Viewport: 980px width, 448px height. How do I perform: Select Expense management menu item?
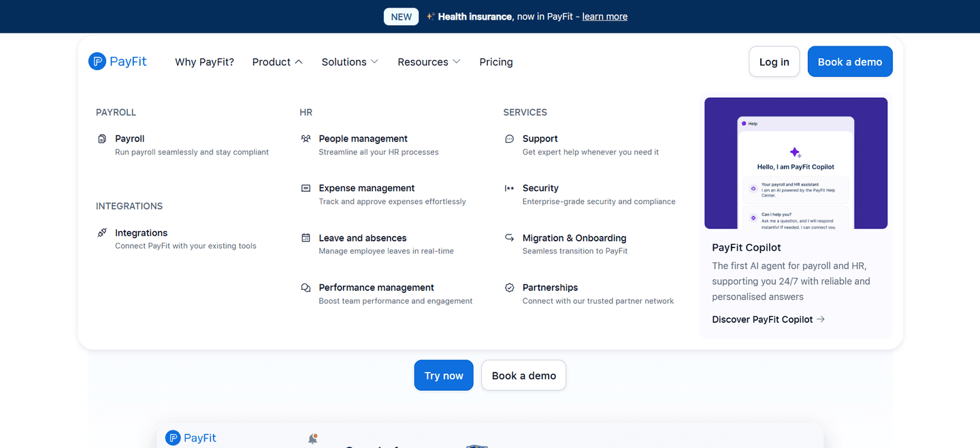point(366,188)
